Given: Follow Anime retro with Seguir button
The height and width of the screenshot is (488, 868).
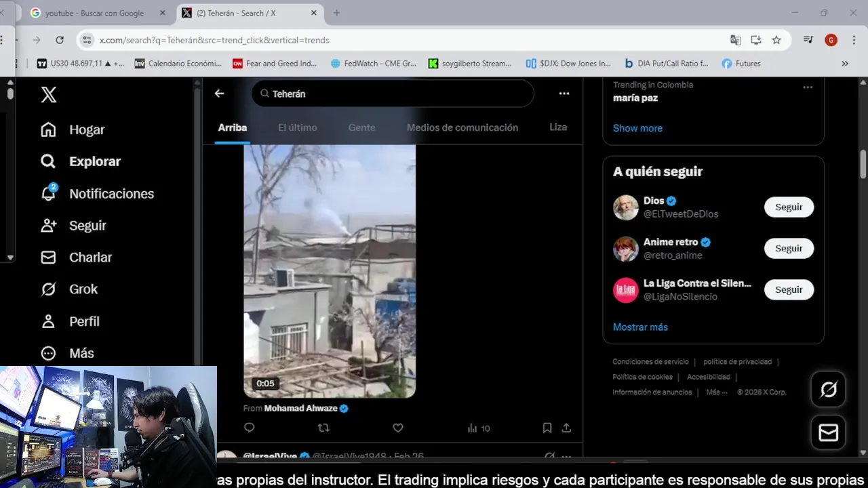Looking at the screenshot, I should click(789, 249).
